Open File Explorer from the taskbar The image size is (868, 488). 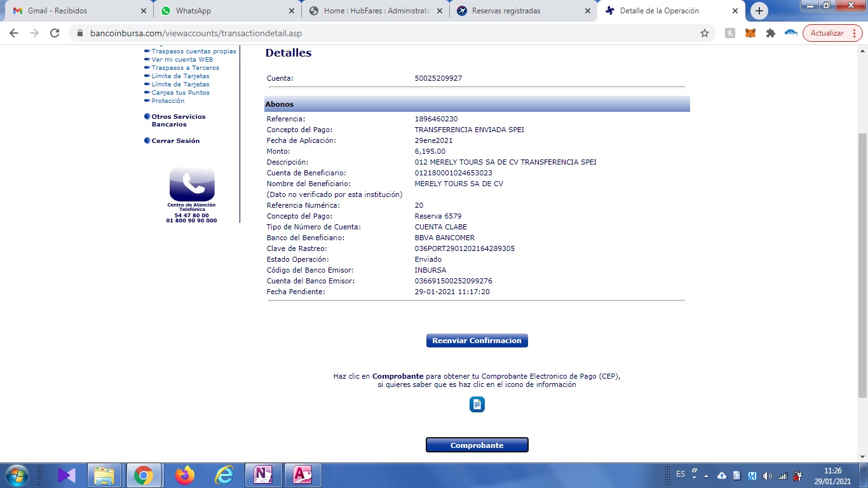click(x=104, y=475)
